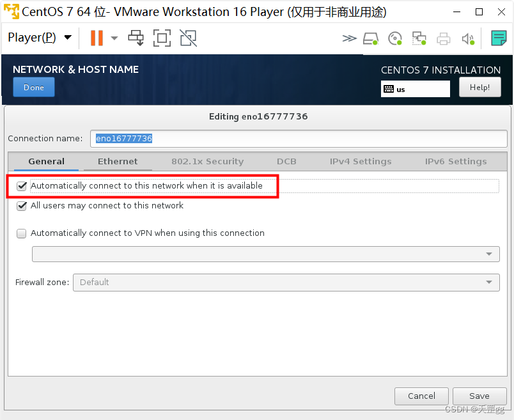The width and height of the screenshot is (514, 420).
Task: Click the network adapter device icon
Action: point(419,38)
